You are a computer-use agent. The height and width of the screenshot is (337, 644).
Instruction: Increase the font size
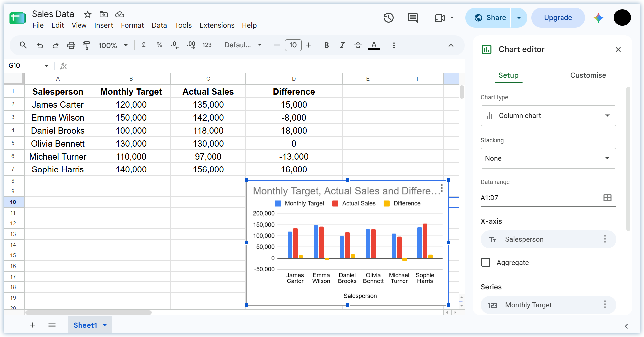[309, 45]
